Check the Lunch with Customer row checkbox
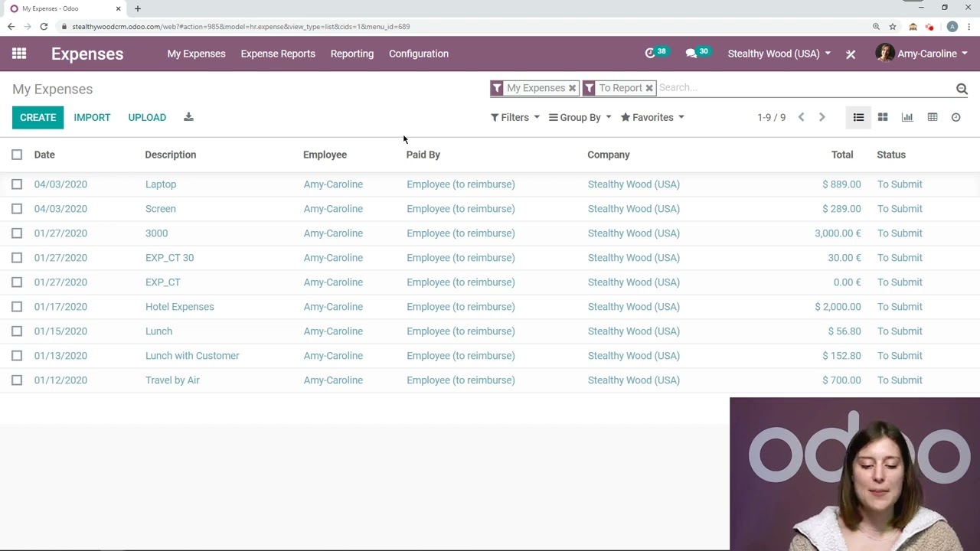 [x=17, y=356]
